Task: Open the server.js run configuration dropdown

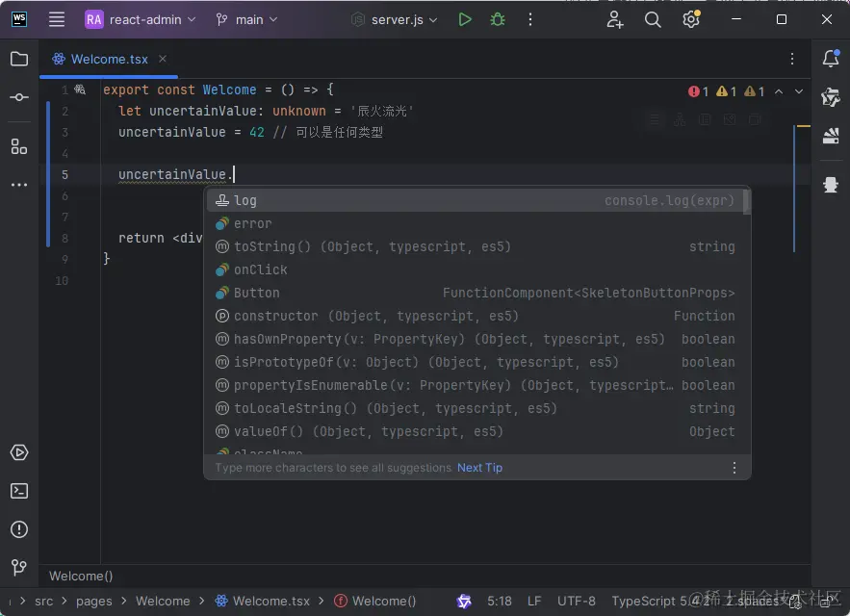Action: coord(394,19)
